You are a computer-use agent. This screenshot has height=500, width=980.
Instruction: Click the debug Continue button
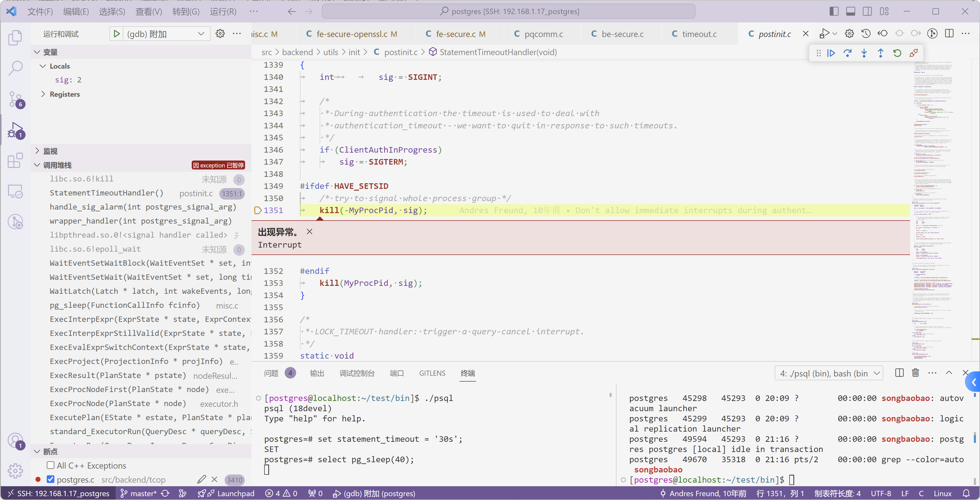pyautogui.click(x=831, y=53)
